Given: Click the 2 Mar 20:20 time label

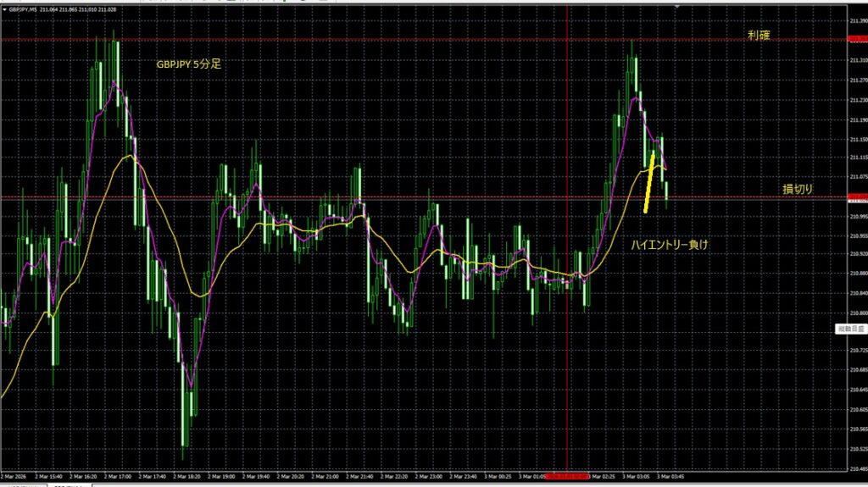Looking at the screenshot, I should coord(290,477).
